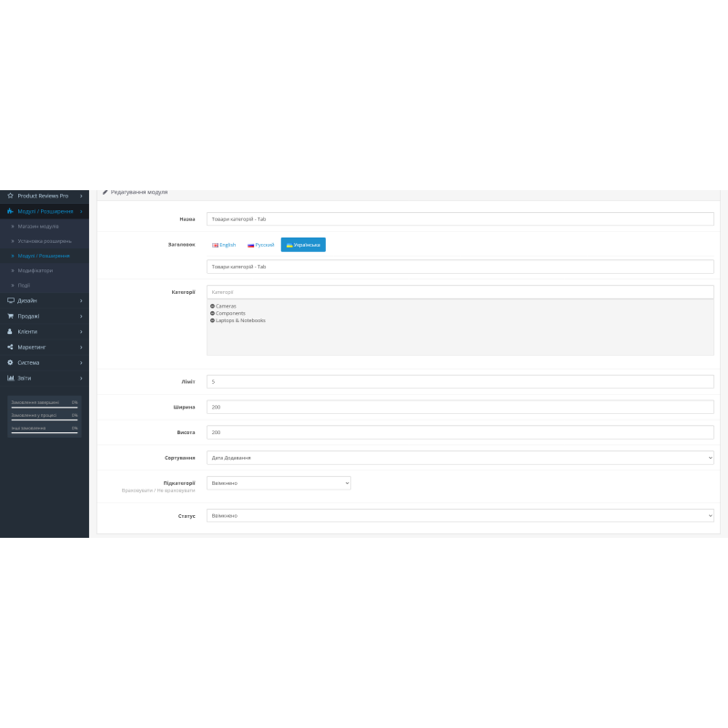Open the Підкатегорії dropdown showing Вимкнено
Image resolution: width=728 pixels, height=728 pixels.
278,482
